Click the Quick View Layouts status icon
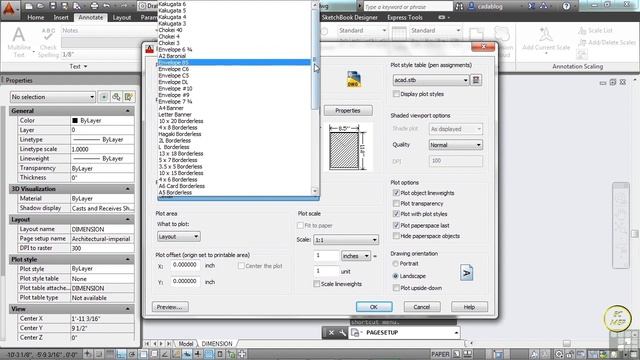The image size is (640, 360). [x=457, y=354]
